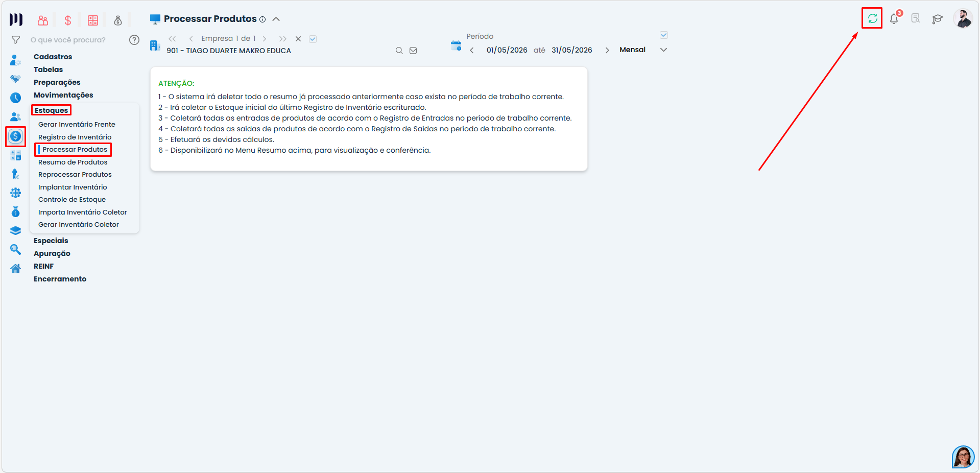Click the document search icon in header

[916, 19]
